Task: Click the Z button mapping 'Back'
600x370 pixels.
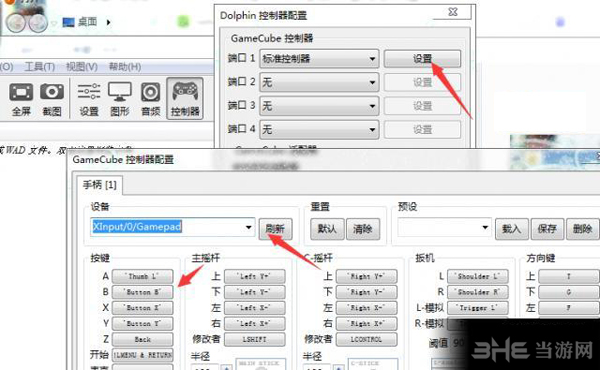Action: (x=143, y=339)
